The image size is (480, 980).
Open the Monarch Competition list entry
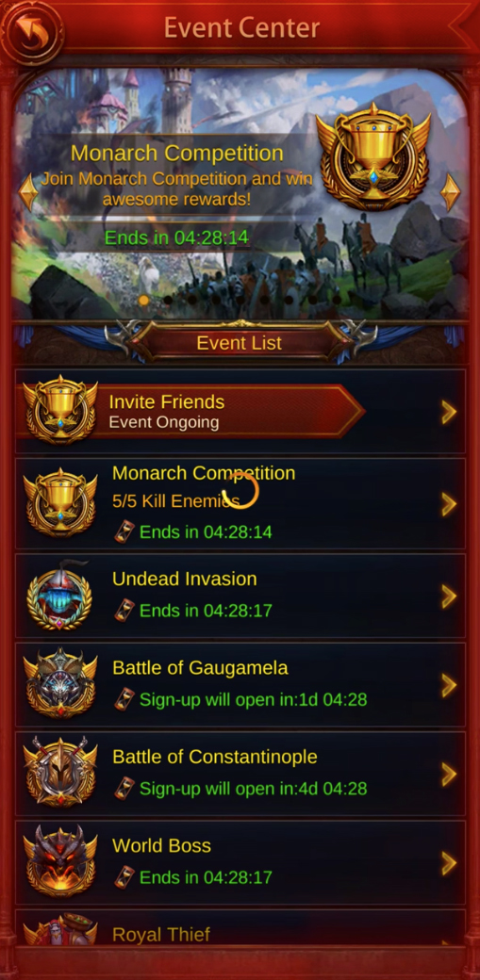pos(240,504)
